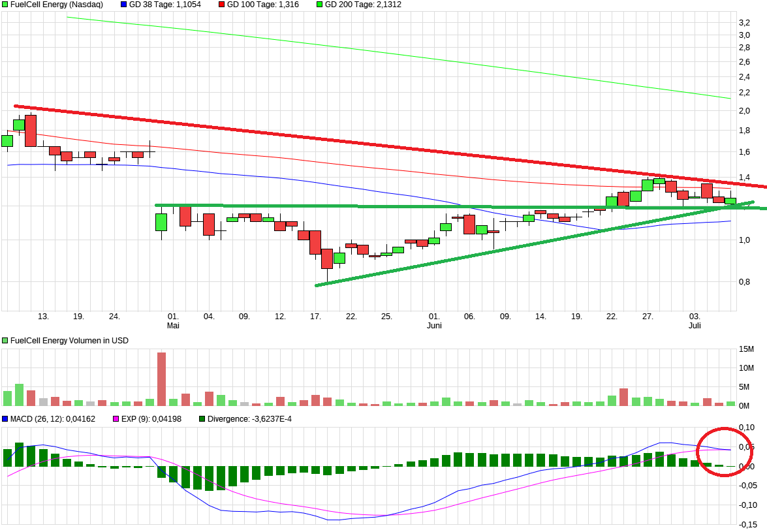The width and height of the screenshot is (767, 532).
Task: Click the Juli axis label
Action: 696,324
